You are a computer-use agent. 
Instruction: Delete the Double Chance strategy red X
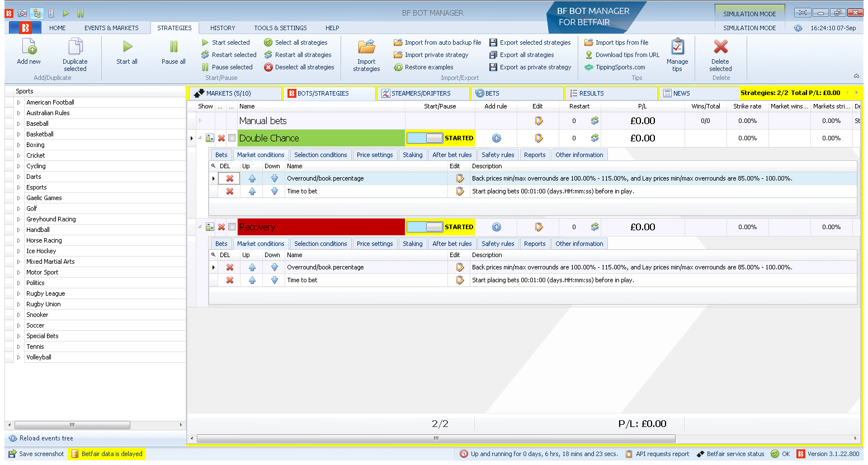tap(221, 138)
